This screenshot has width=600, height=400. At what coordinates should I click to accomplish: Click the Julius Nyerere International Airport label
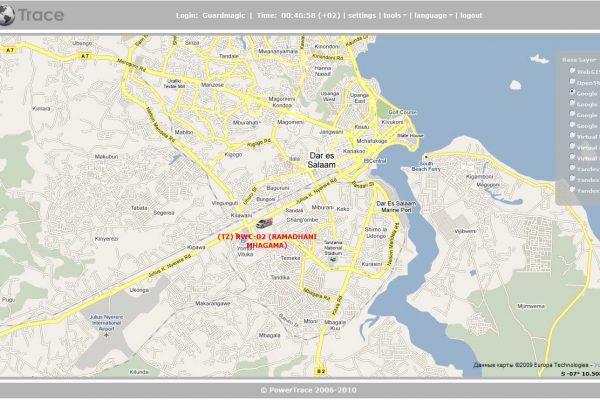pos(106,323)
